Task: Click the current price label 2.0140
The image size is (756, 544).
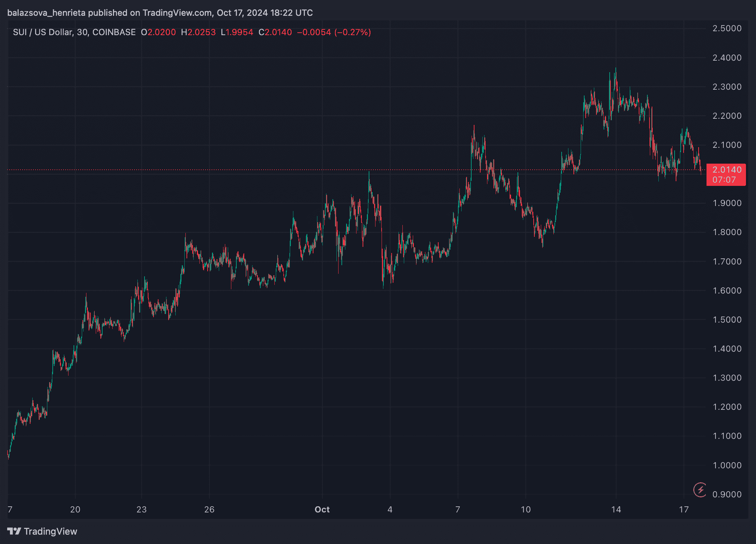Action: pyautogui.click(x=727, y=170)
